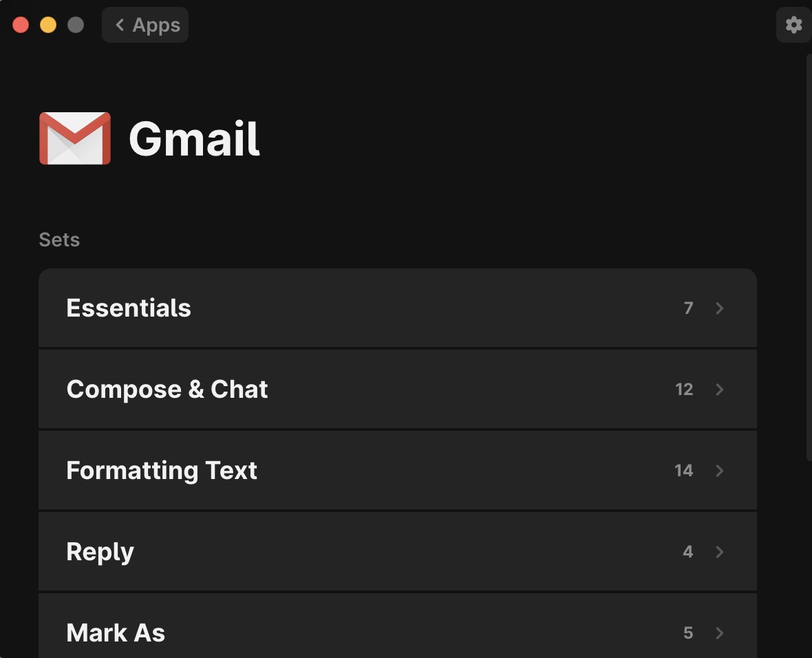Screen dimensions: 812x658
Task: Click the chevron on Mark As row
Action: (x=719, y=633)
